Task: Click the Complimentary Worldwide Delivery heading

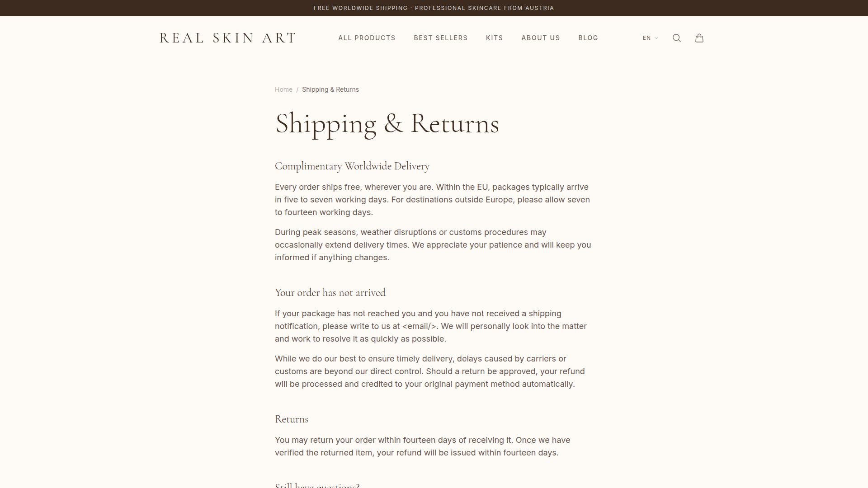Action: click(352, 166)
